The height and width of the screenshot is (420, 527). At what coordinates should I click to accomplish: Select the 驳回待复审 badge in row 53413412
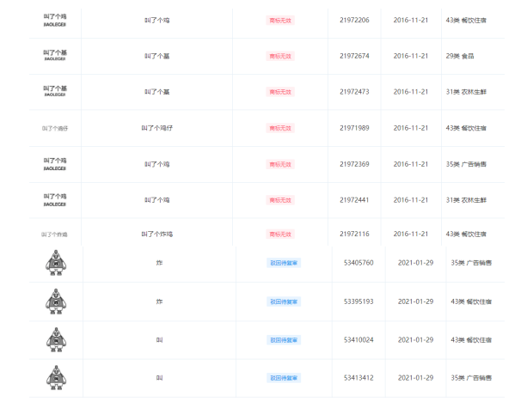click(284, 378)
